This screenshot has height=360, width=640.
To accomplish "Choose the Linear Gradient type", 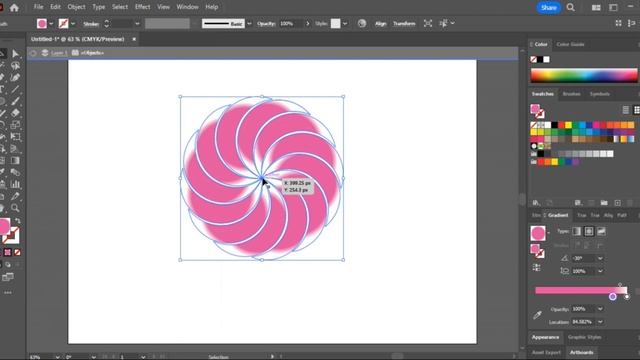I will click(x=576, y=231).
